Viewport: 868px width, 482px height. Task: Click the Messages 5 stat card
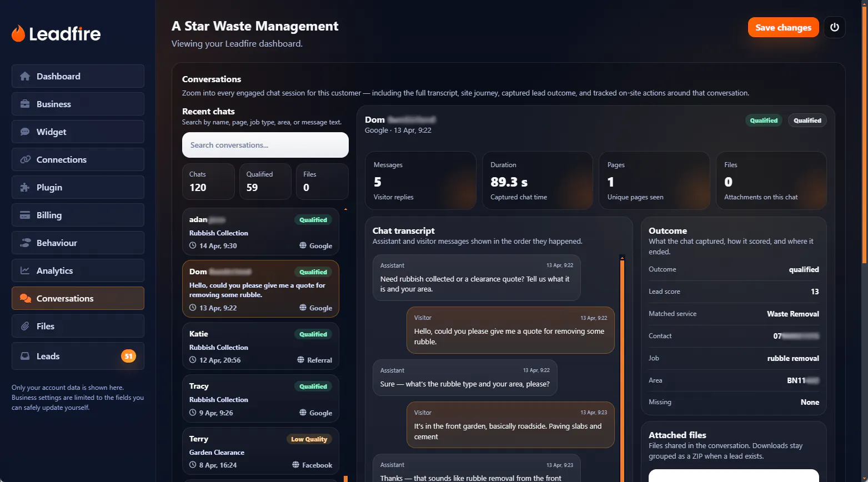click(420, 181)
